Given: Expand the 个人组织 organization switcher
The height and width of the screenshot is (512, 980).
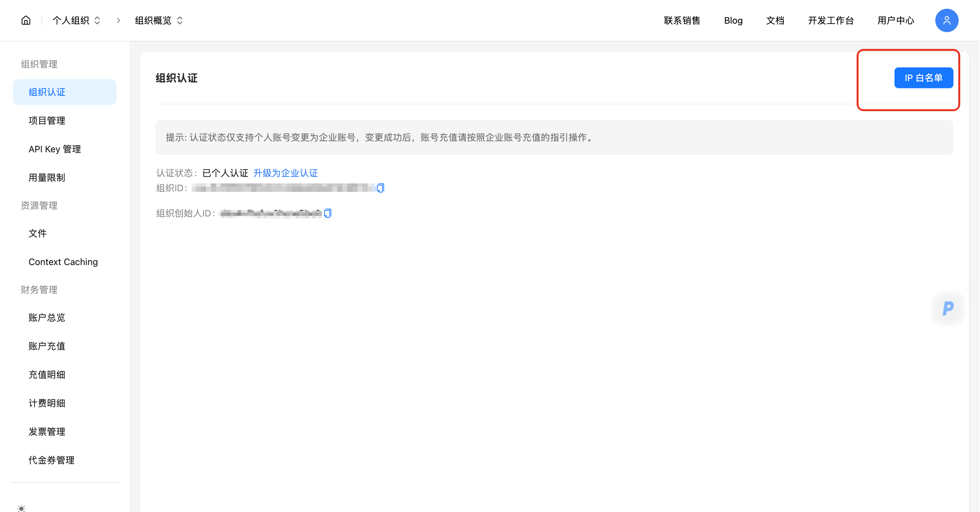Looking at the screenshot, I should coord(76,20).
